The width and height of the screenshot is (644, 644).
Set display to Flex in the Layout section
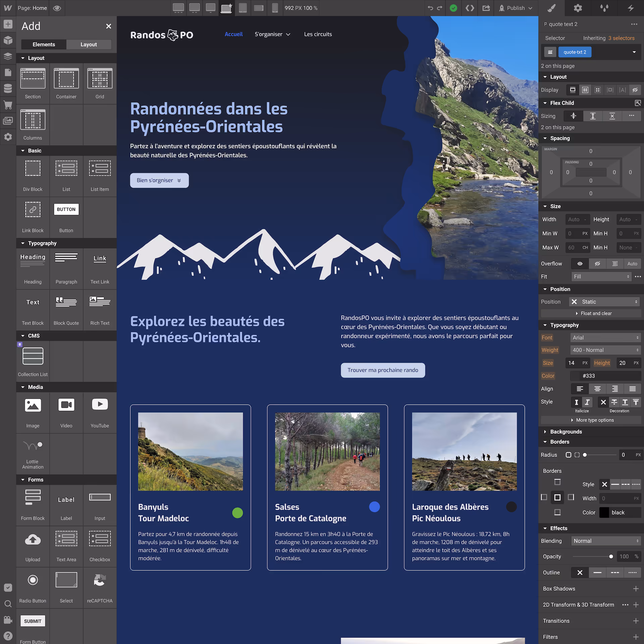(x=585, y=90)
